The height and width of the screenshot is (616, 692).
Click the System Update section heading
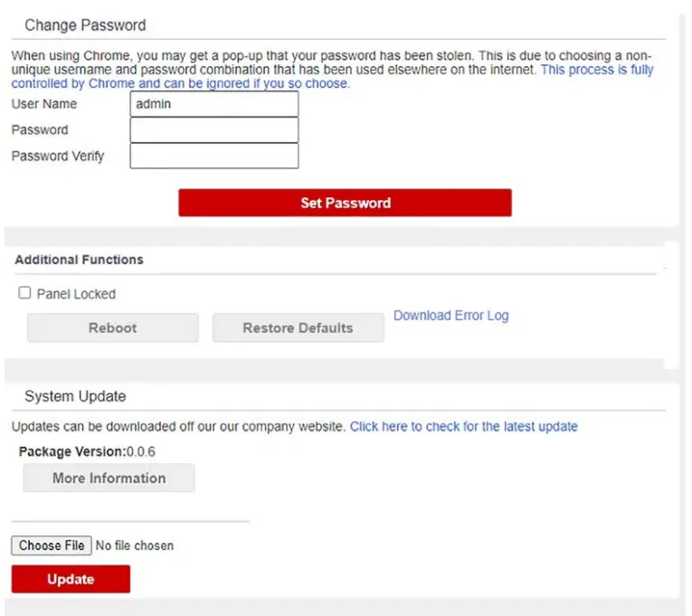pos(75,396)
